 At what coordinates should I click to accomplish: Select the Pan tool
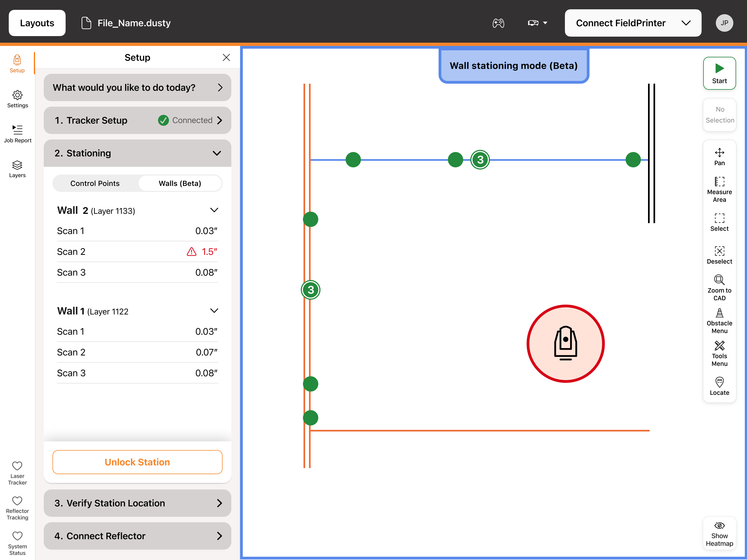[x=719, y=157]
